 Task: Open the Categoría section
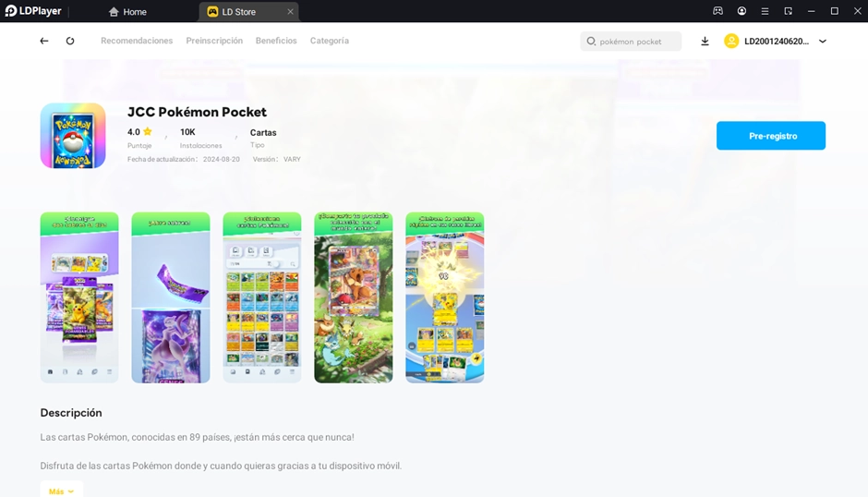[330, 41]
